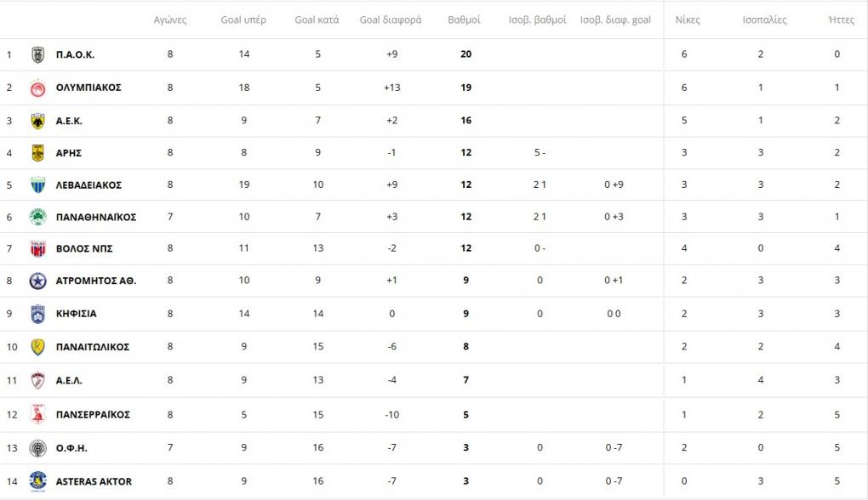Sort by Goal υπέρ column header

[x=243, y=20]
